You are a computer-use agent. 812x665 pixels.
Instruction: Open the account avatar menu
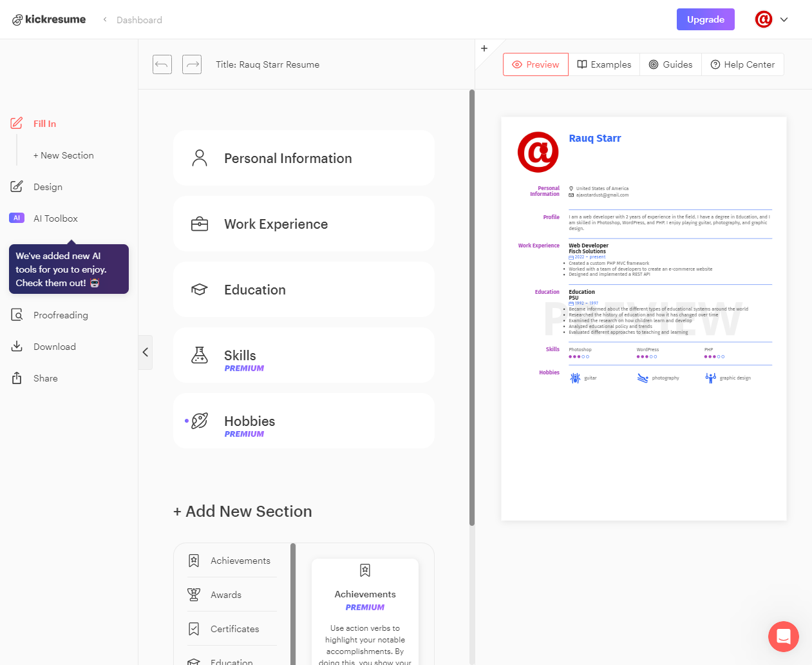coord(764,19)
